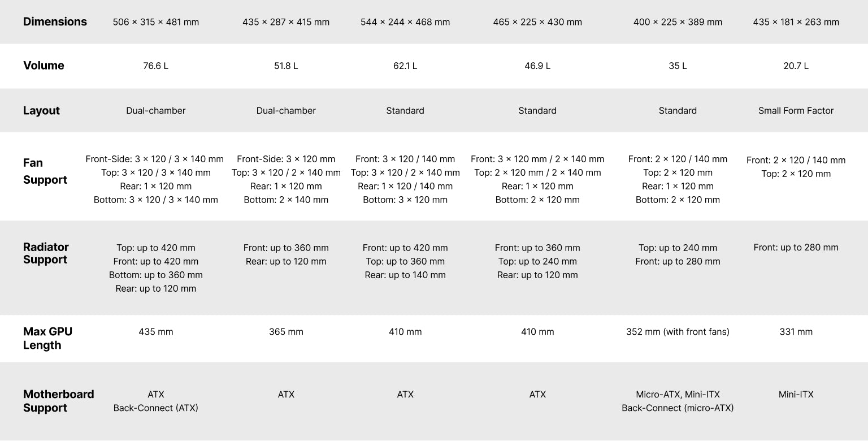Click the 76.6 L volume value

156,66
